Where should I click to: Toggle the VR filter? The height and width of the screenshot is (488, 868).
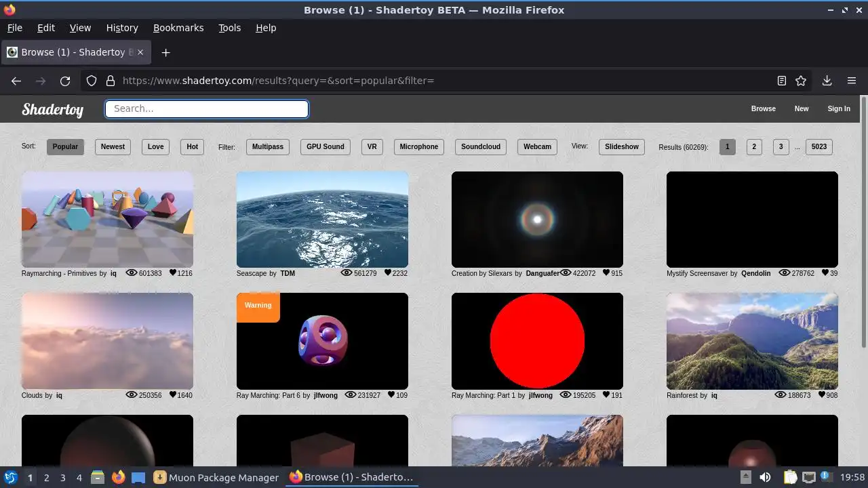click(372, 146)
